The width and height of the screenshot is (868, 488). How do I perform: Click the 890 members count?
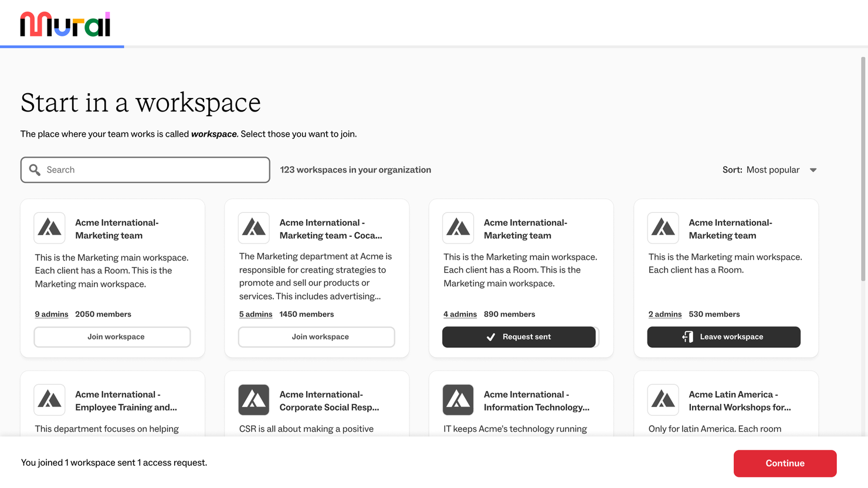510,314
